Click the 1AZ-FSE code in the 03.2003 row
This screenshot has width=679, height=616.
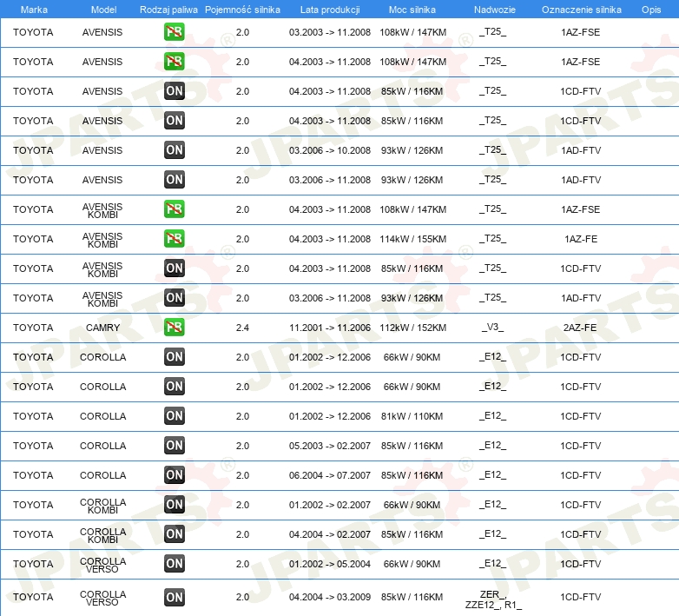pos(581,32)
